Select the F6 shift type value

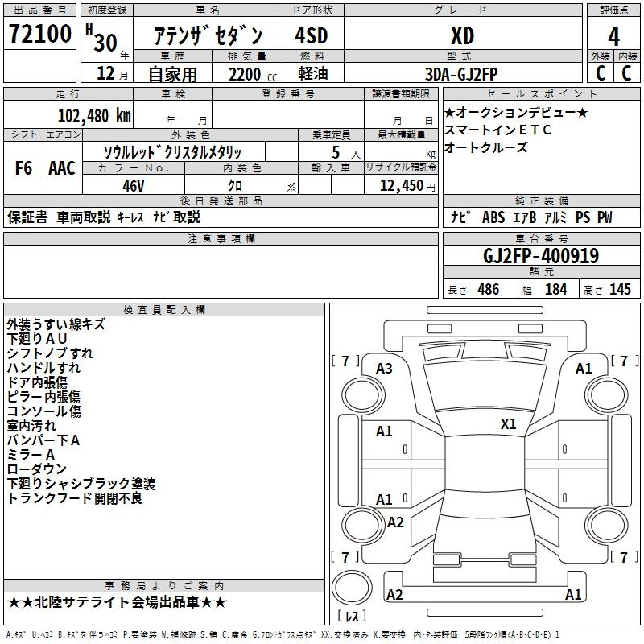(23, 168)
